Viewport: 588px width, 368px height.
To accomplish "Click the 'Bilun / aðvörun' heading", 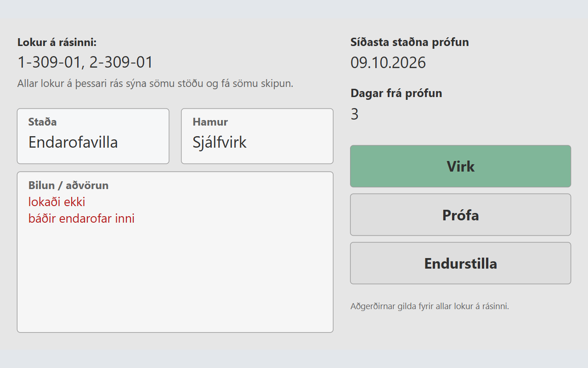I will coord(68,185).
